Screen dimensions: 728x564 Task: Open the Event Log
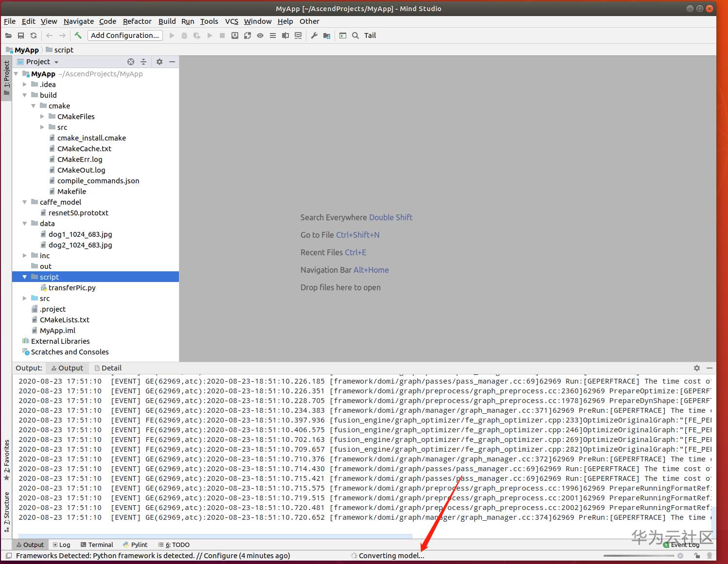(682, 545)
